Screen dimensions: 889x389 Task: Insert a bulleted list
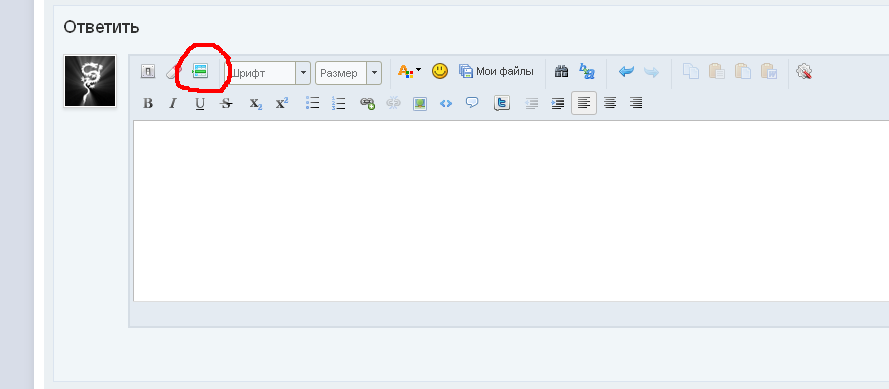pos(312,103)
